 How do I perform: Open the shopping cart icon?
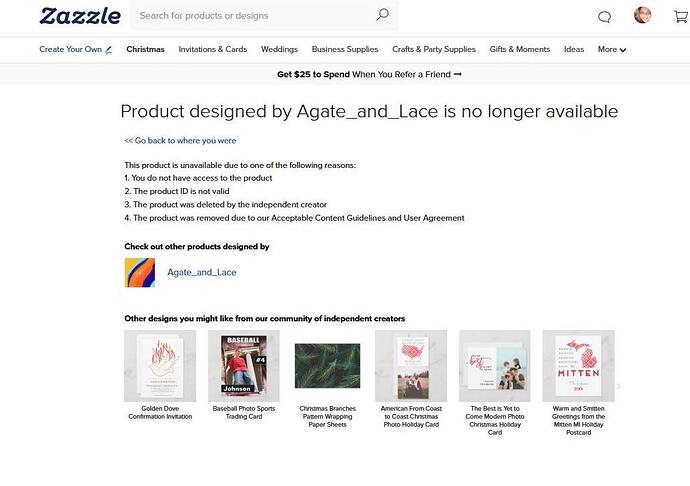coord(681,16)
